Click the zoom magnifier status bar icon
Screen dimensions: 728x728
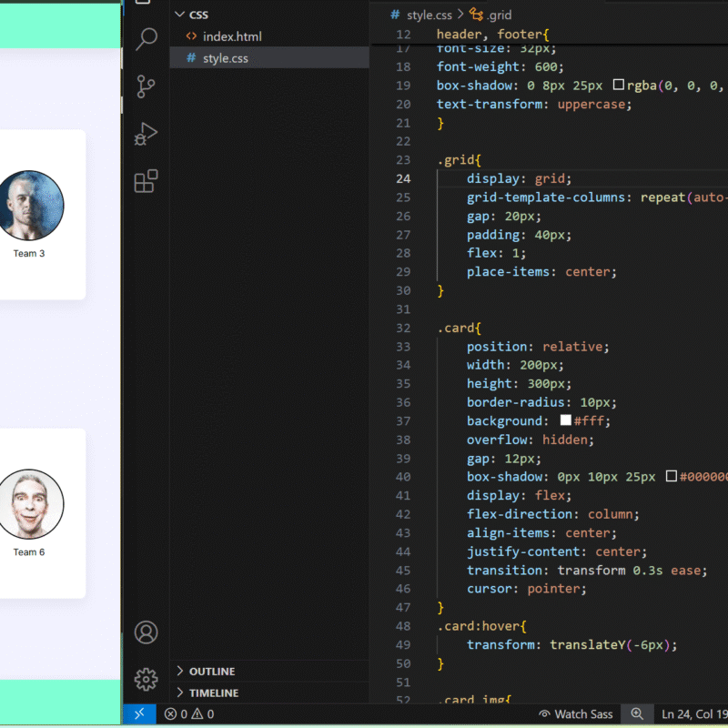pyautogui.click(x=637, y=714)
